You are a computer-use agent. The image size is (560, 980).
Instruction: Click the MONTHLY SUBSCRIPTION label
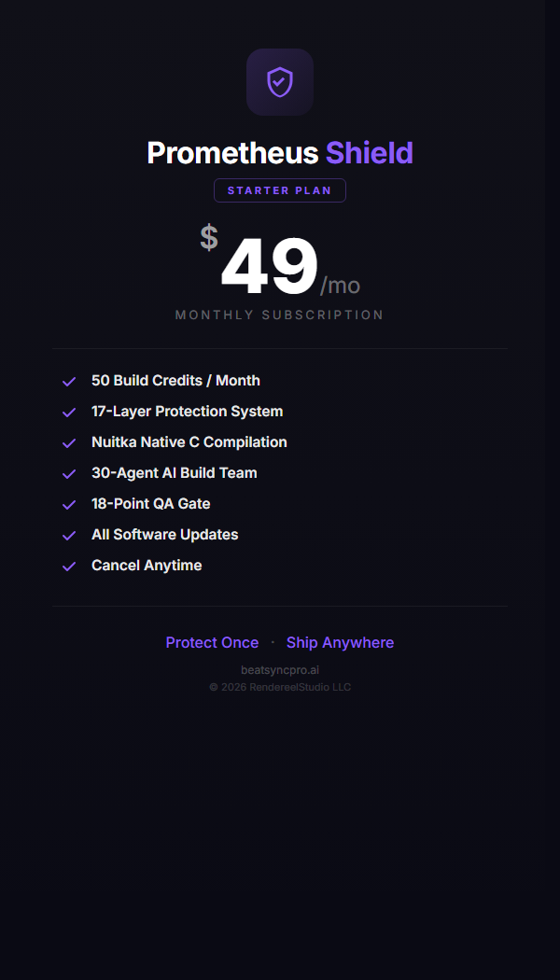[280, 315]
